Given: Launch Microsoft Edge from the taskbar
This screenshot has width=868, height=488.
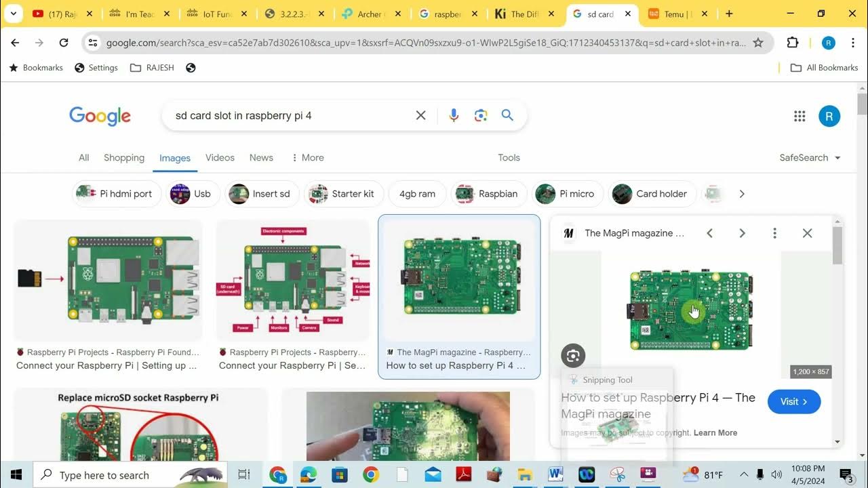Looking at the screenshot, I should point(309,474).
